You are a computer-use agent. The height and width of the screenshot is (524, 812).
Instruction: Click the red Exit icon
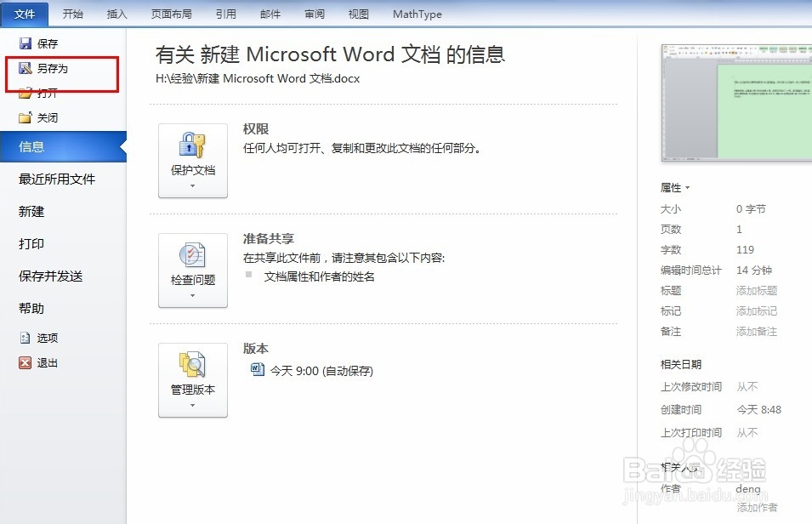point(26,363)
